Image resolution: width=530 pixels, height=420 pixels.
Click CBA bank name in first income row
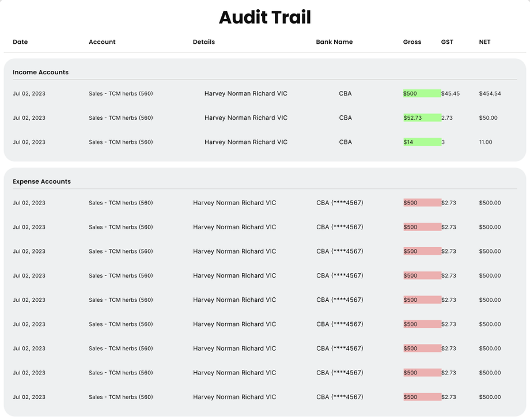pyautogui.click(x=345, y=93)
